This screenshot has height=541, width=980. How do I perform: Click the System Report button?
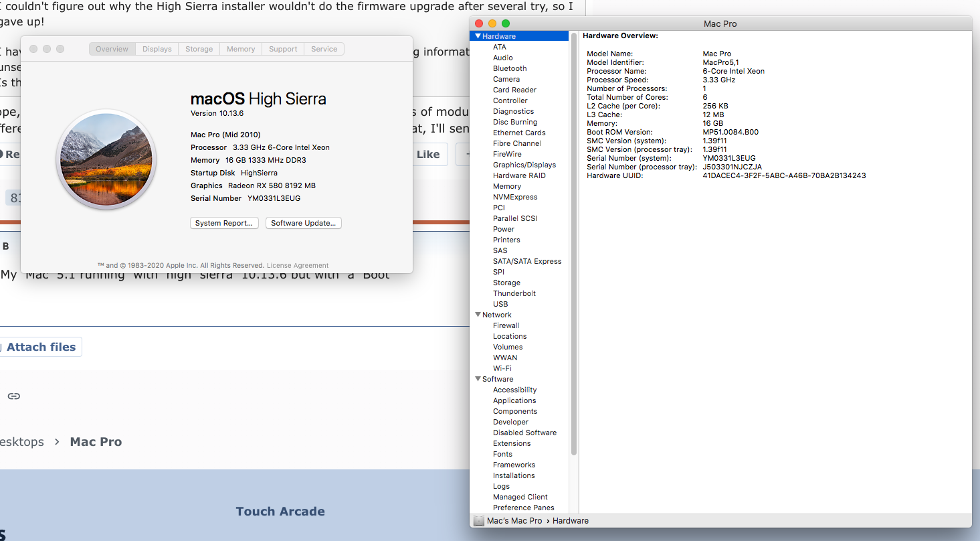(224, 223)
